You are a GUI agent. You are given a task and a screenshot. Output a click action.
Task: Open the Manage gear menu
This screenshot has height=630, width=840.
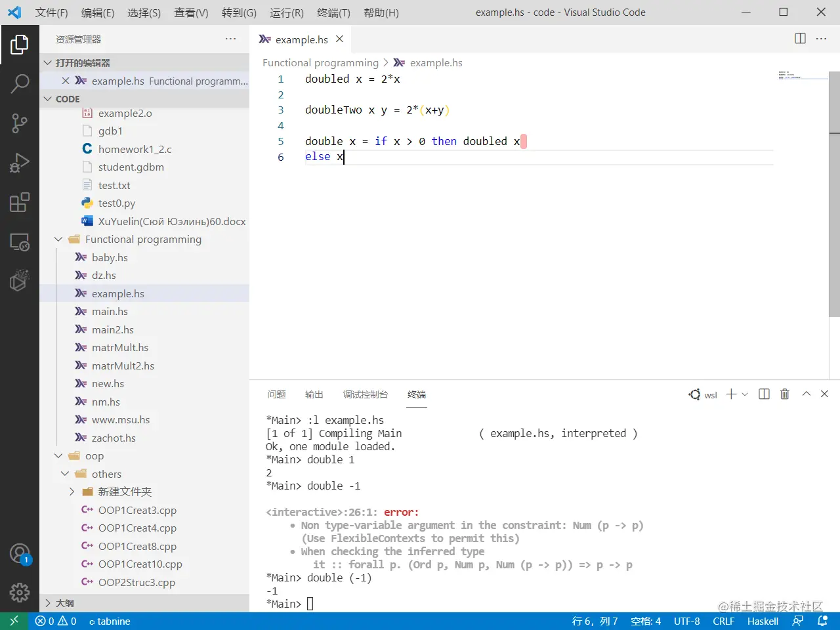click(x=20, y=593)
